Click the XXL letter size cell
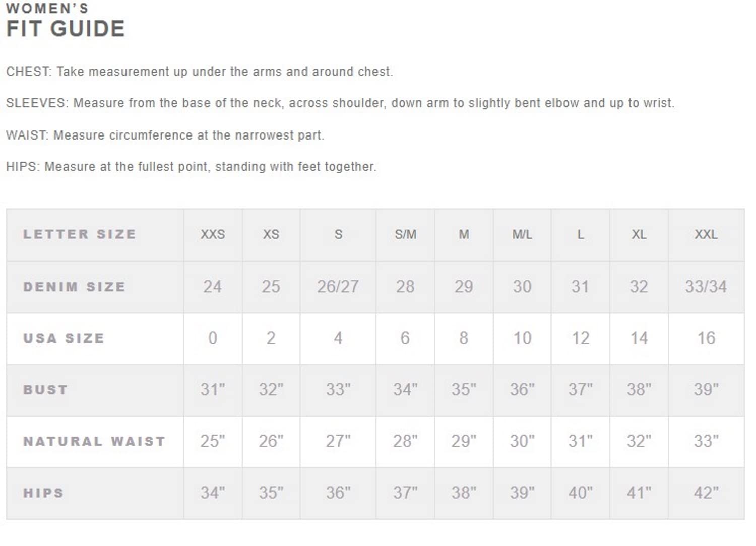 pos(706,234)
